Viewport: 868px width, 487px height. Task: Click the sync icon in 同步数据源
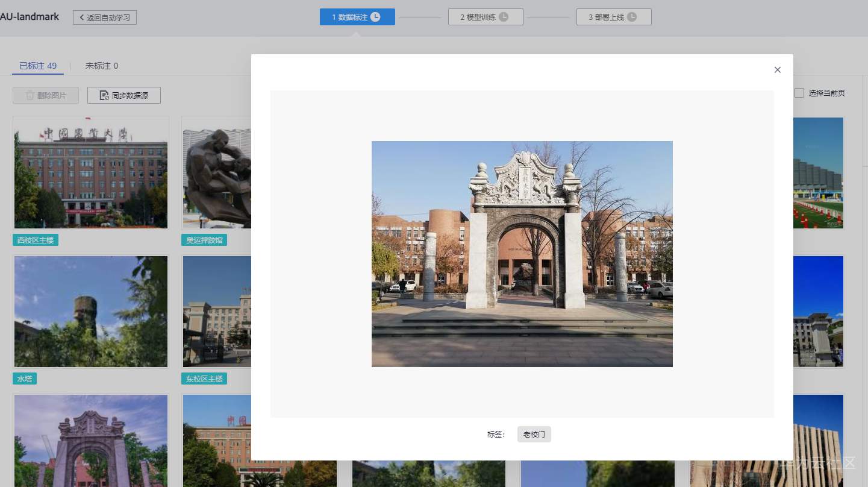104,95
